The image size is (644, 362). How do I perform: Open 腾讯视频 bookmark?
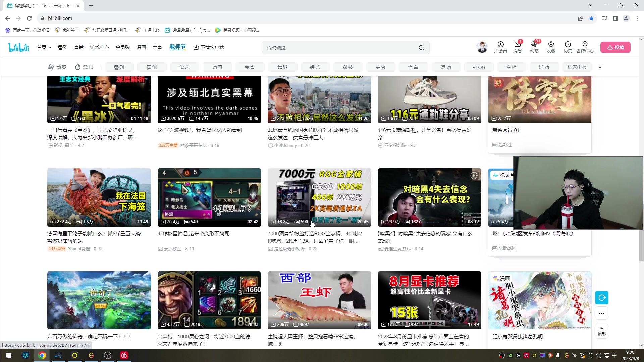(x=237, y=30)
